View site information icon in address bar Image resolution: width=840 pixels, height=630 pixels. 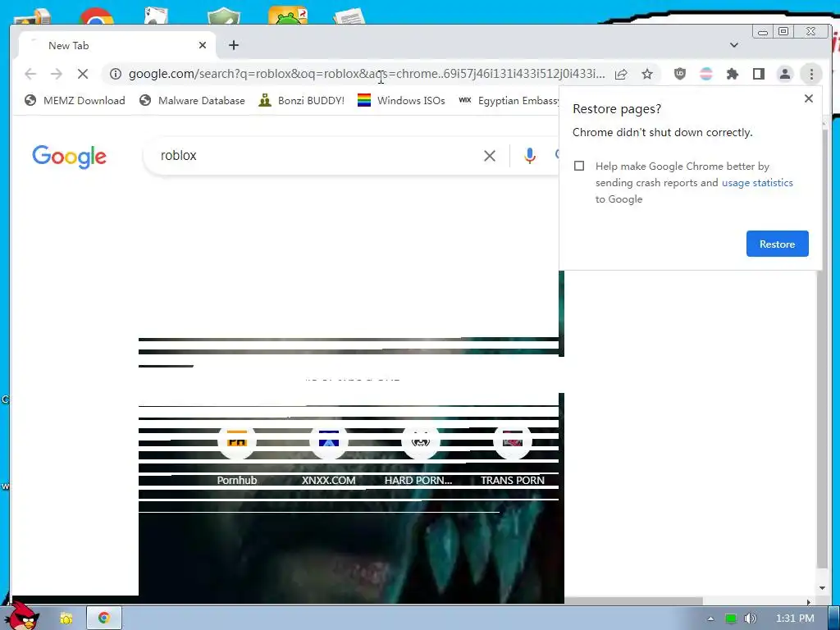click(115, 74)
